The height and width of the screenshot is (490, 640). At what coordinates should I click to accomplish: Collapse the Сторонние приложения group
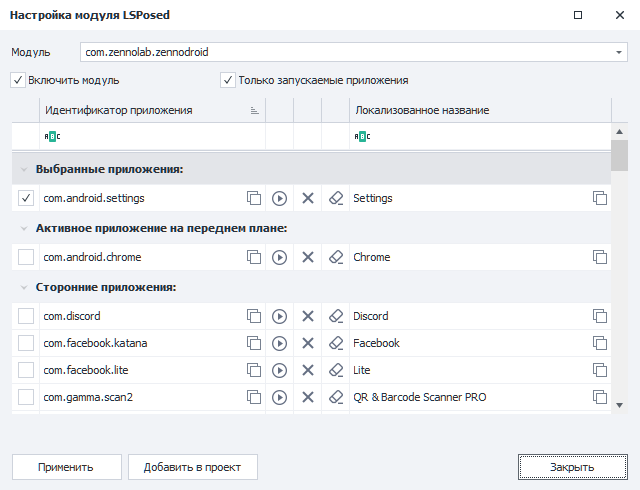[x=24, y=287]
